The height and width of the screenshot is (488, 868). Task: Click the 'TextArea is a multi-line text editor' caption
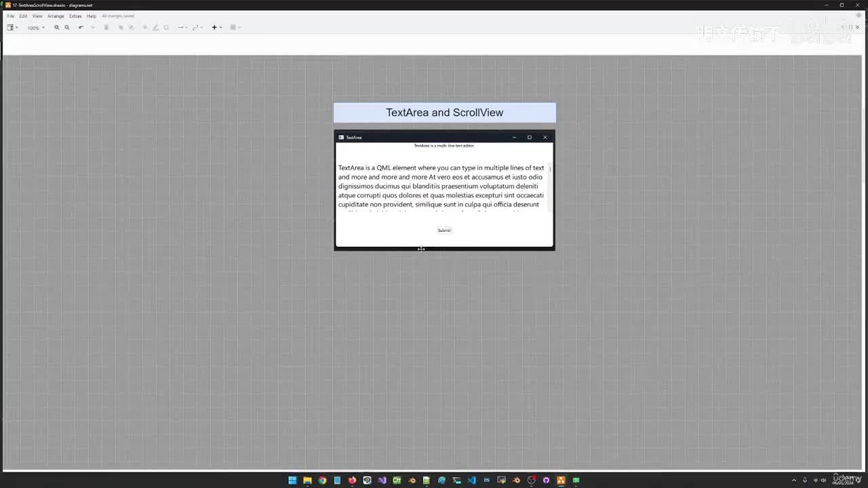pyautogui.click(x=444, y=146)
